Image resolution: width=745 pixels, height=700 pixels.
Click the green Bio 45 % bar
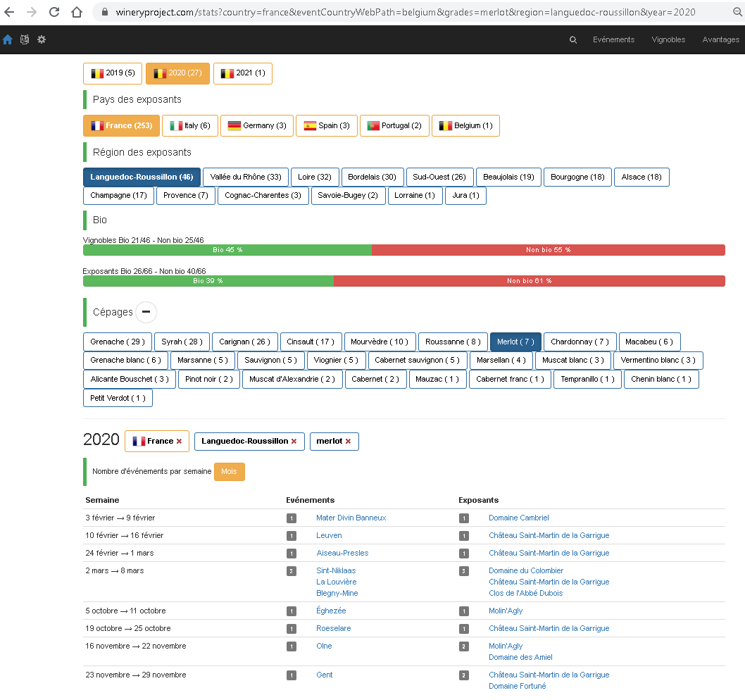click(227, 250)
